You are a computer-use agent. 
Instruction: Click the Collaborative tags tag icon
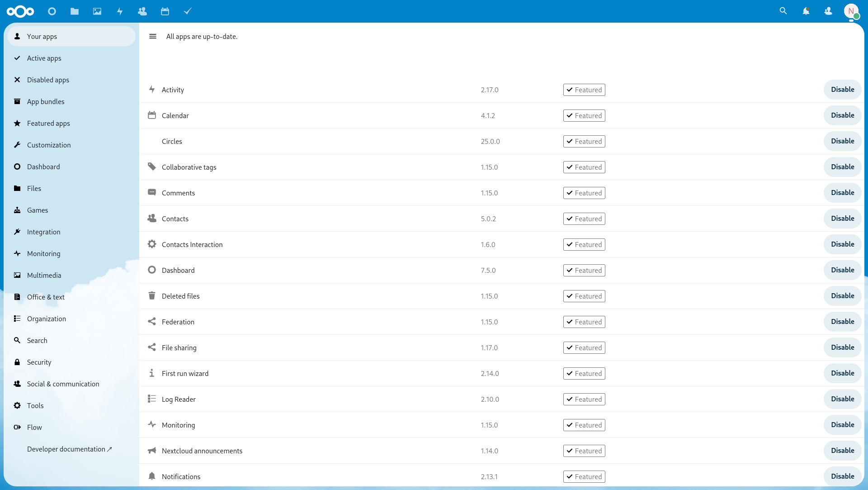click(x=152, y=167)
